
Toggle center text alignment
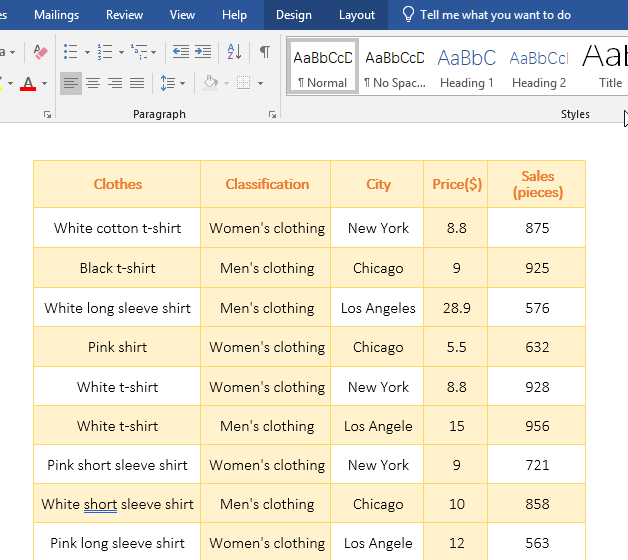click(x=93, y=83)
